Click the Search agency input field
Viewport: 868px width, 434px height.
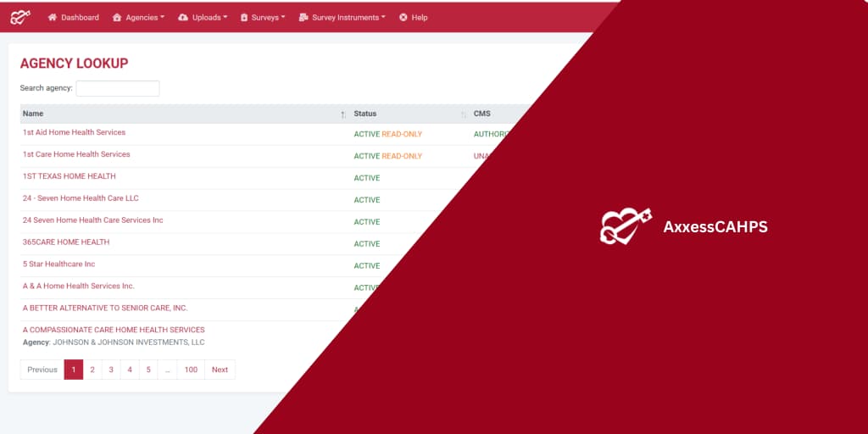(118, 88)
